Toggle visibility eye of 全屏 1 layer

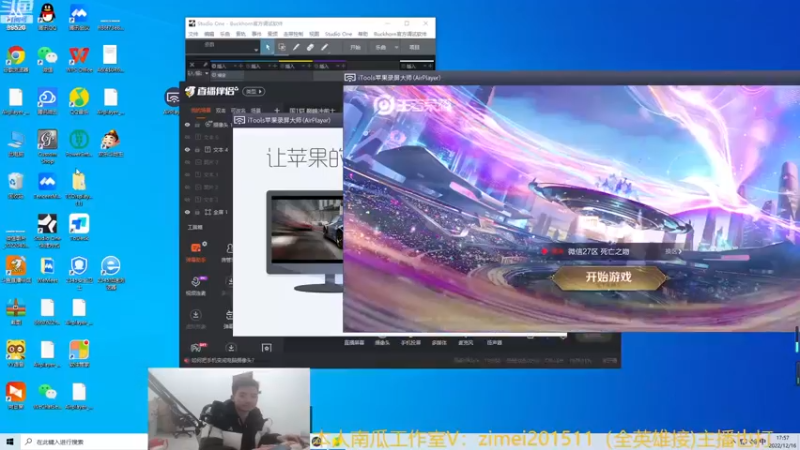[x=187, y=212]
